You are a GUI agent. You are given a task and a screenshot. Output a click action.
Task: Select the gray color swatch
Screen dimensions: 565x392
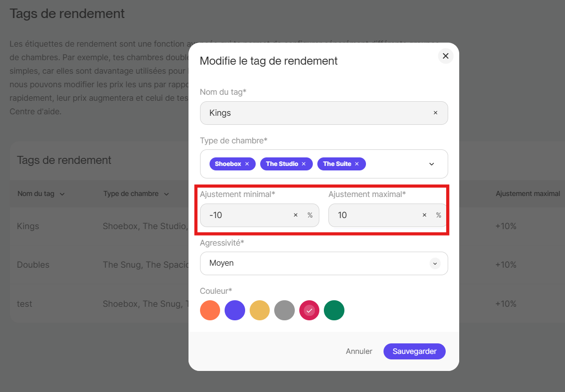pyautogui.click(x=284, y=310)
